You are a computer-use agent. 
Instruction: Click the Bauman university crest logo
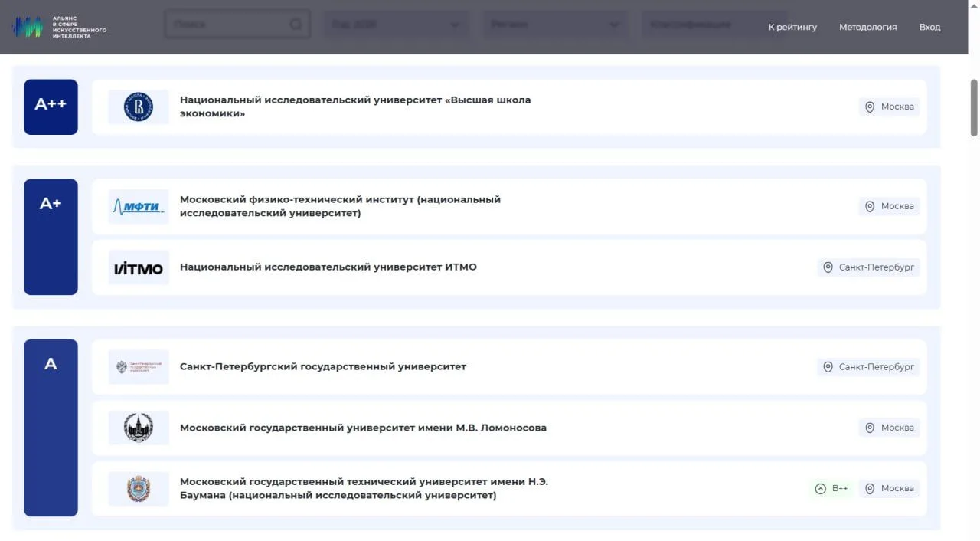pyautogui.click(x=139, y=489)
